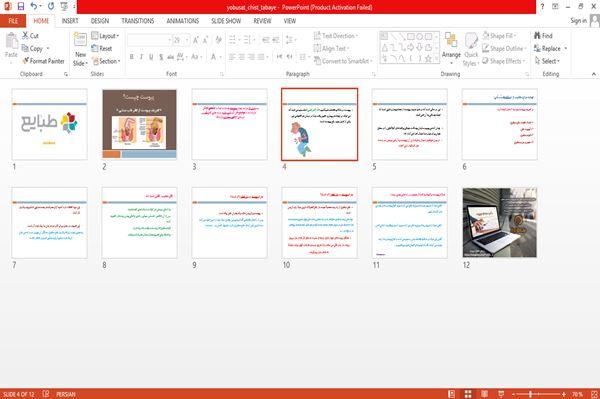The image size is (600, 399).
Task: Click the Help question mark icon
Action: 542,7
